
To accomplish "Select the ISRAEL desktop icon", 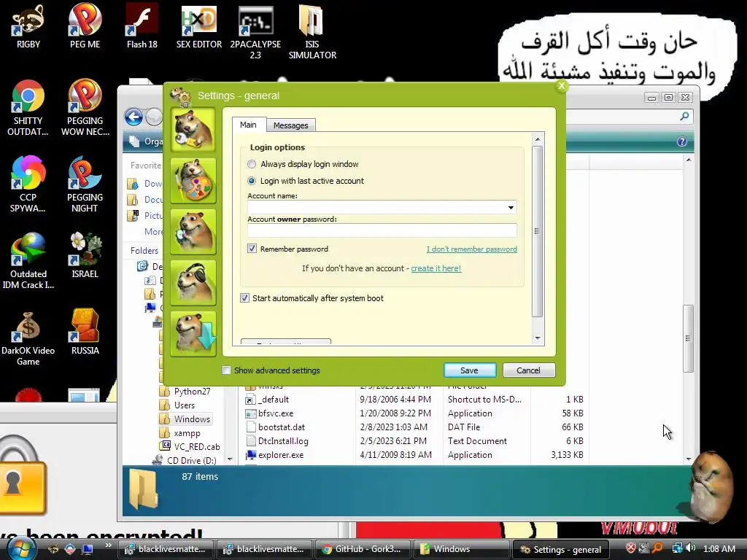I will click(x=85, y=256).
